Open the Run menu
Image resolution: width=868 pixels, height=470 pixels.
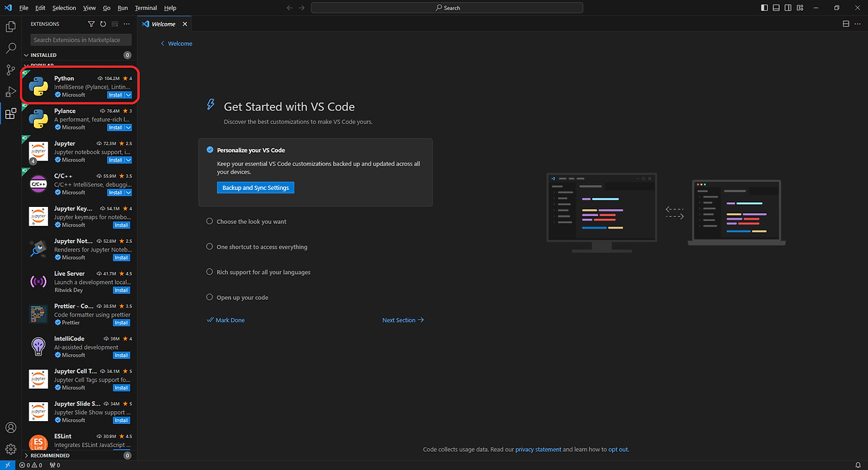point(123,7)
